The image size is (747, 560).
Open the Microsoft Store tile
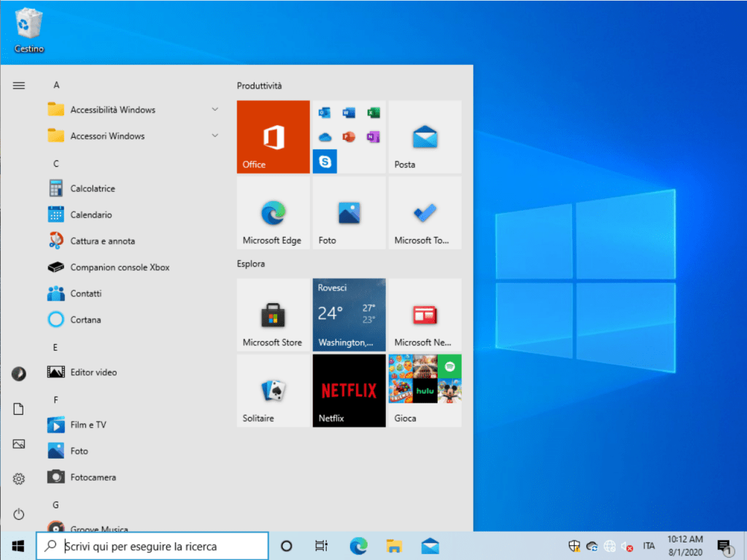click(x=273, y=315)
